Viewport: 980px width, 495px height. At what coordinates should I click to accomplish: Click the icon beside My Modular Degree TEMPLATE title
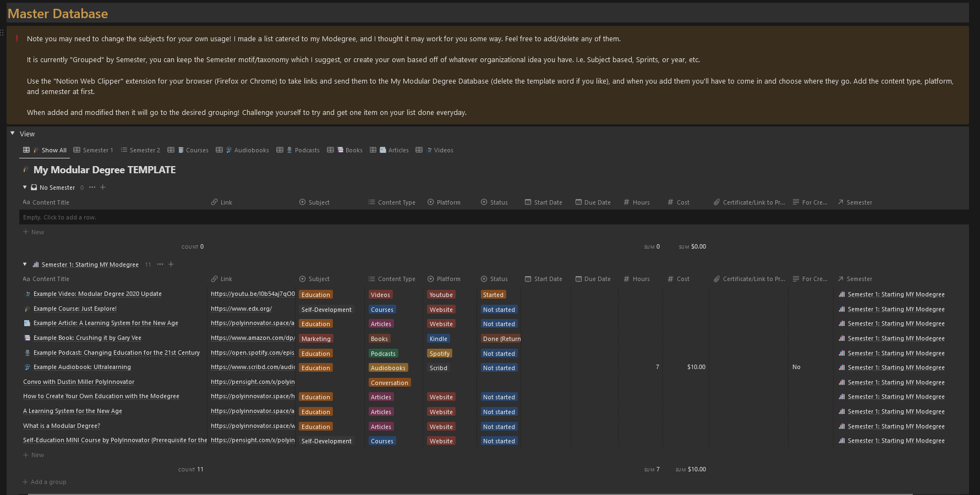pos(26,170)
